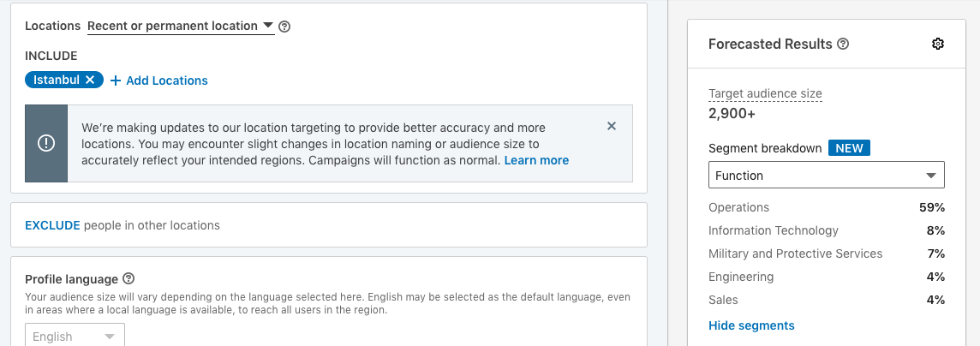
Task: Click help icon next to Profile language
Action: coord(128,278)
